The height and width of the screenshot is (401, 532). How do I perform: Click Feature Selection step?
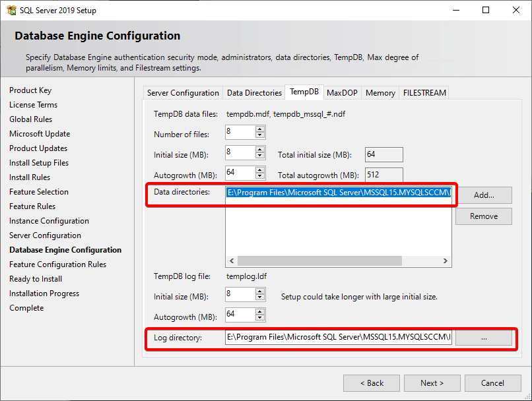pos(39,192)
